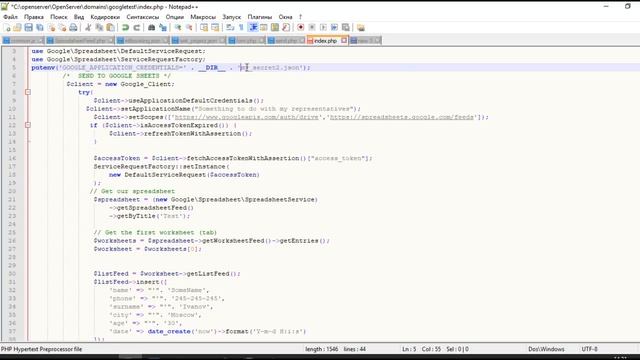
Task: Toggle the highlighted indent guide button
Action: pyautogui.click(x=253, y=28)
